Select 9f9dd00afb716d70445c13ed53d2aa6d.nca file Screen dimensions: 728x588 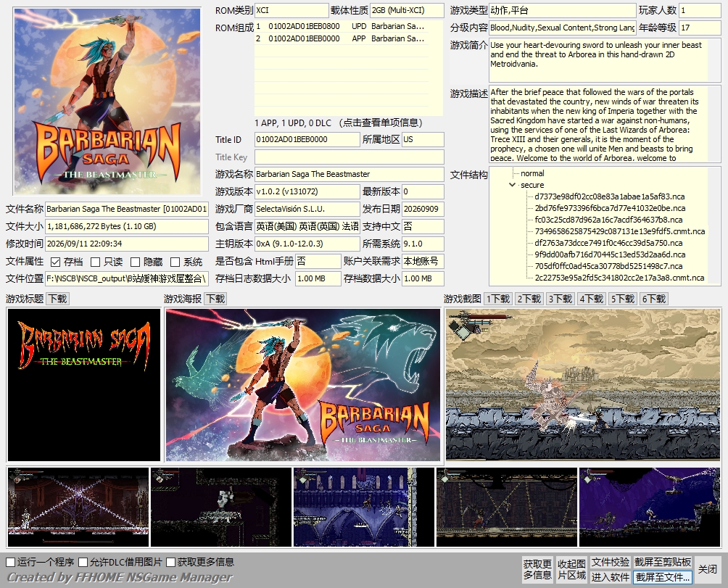(610, 254)
